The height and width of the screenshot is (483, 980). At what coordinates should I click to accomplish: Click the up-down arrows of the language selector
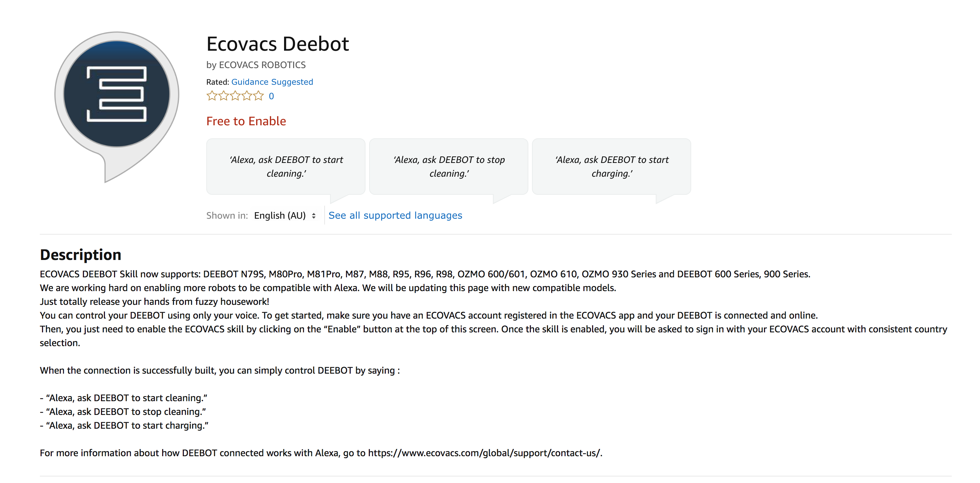pyautogui.click(x=313, y=216)
